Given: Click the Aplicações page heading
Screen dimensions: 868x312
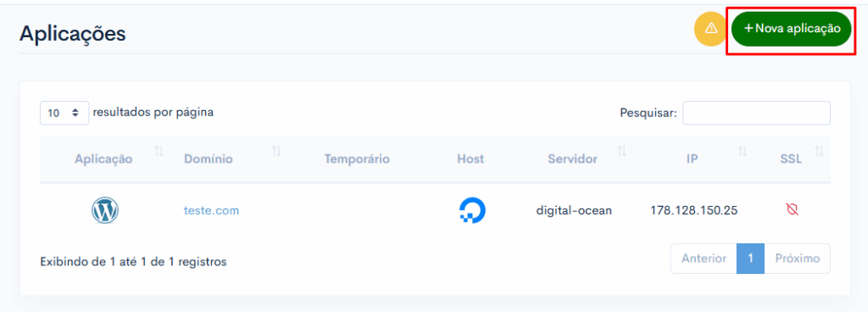Looking at the screenshot, I should coord(73,34).
